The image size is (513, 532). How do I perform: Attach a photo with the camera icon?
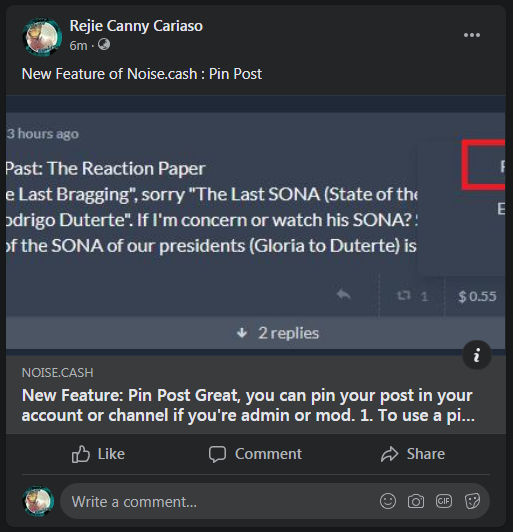tap(416, 501)
